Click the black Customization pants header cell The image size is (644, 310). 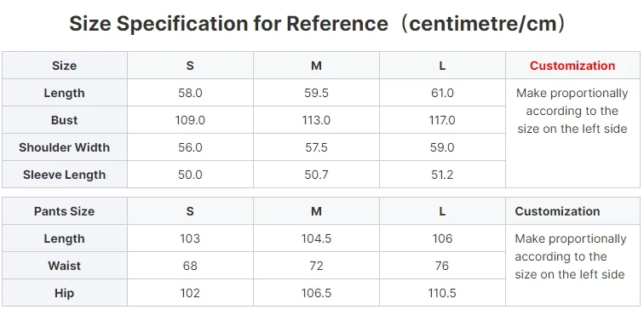coord(572,211)
